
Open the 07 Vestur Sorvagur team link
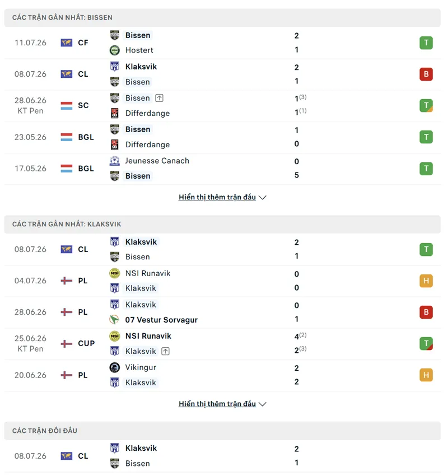[161, 320]
